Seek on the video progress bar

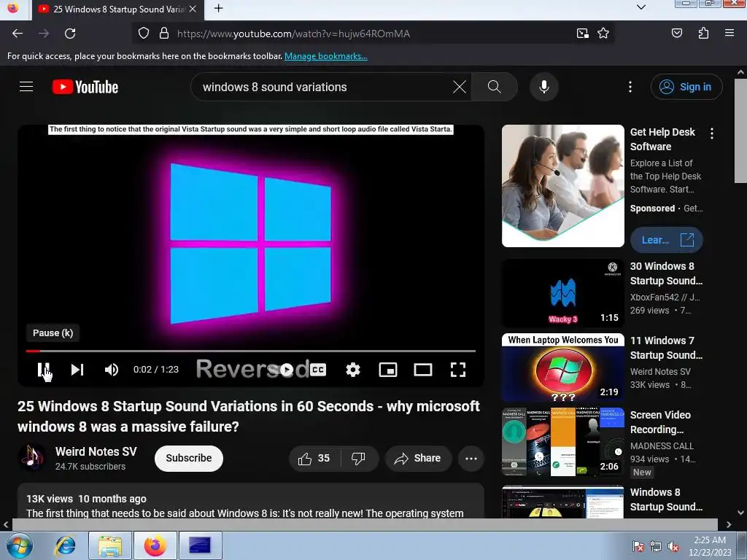[251, 351]
